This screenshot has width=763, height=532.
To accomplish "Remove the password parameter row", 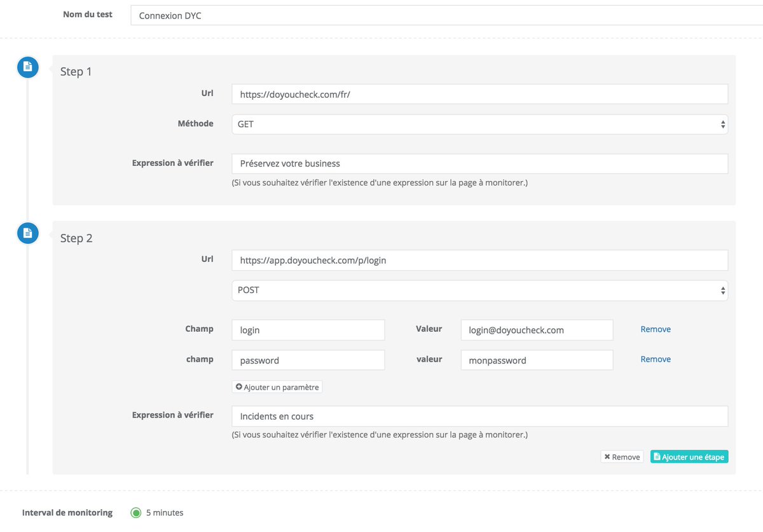I will point(656,359).
